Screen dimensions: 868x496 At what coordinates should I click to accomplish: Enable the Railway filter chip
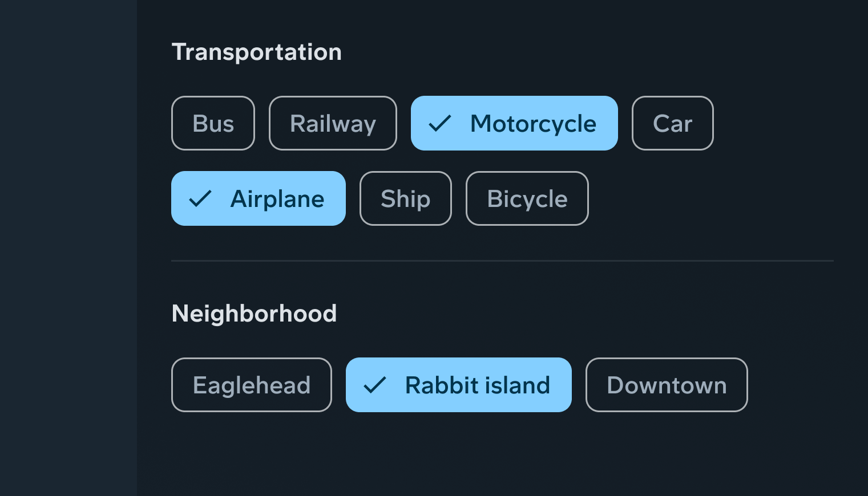pos(333,124)
